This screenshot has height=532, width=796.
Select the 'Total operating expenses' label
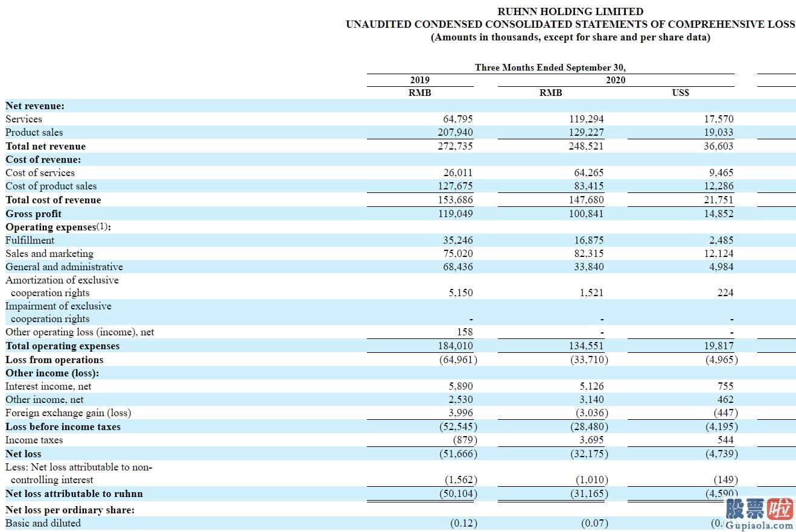63,346
